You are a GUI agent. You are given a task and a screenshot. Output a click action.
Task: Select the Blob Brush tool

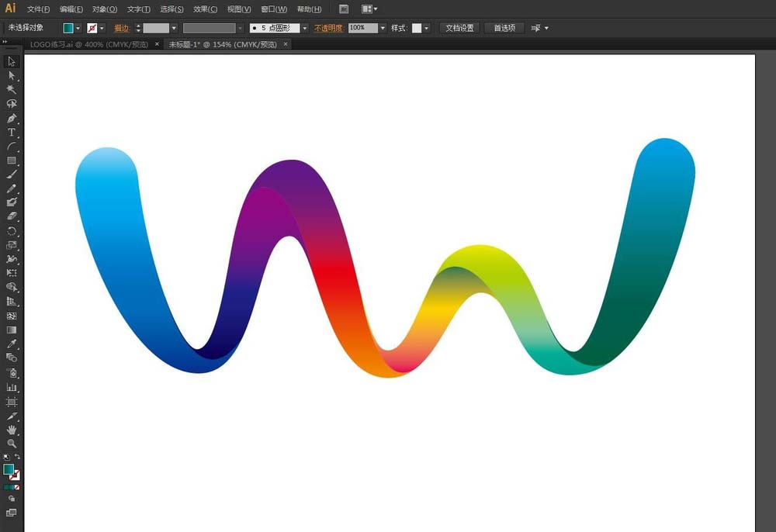click(12, 202)
